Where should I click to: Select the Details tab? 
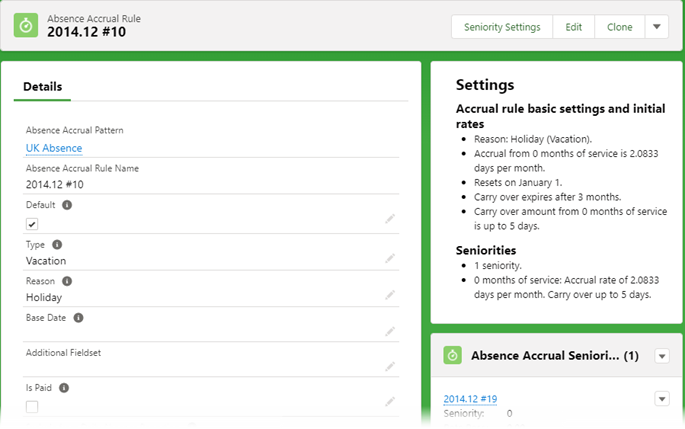42,87
